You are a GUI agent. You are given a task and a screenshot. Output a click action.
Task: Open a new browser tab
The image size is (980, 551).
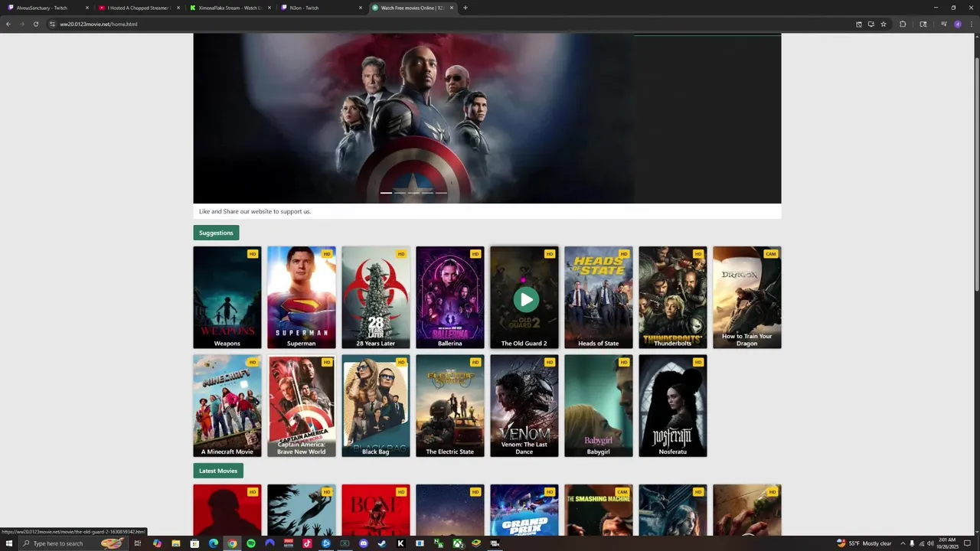(x=465, y=8)
